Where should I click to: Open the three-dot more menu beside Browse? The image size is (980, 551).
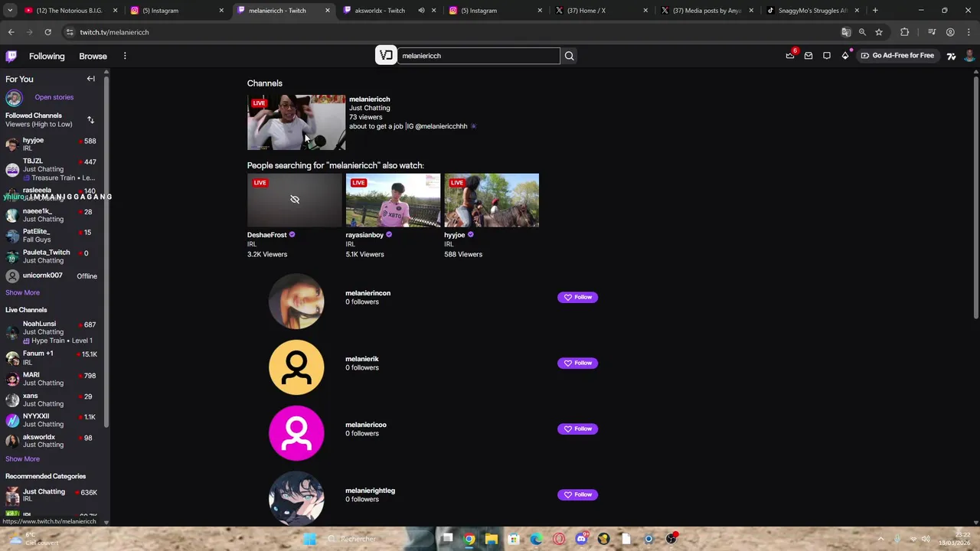[x=125, y=56]
